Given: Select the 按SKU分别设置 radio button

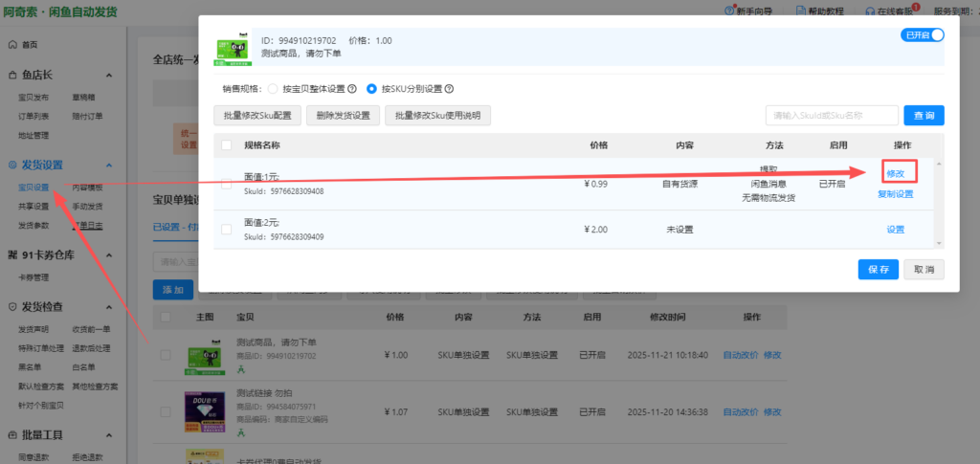Looking at the screenshot, I should 372,89.
